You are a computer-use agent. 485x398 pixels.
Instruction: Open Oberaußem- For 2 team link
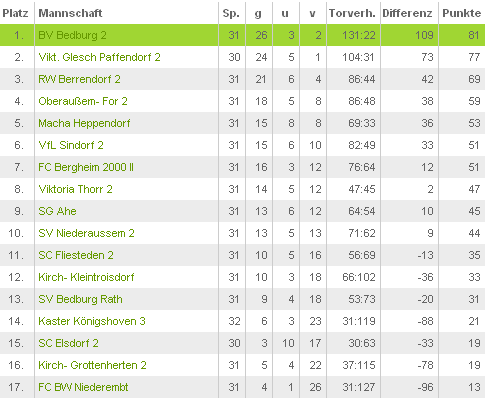[x=83, y=101]
